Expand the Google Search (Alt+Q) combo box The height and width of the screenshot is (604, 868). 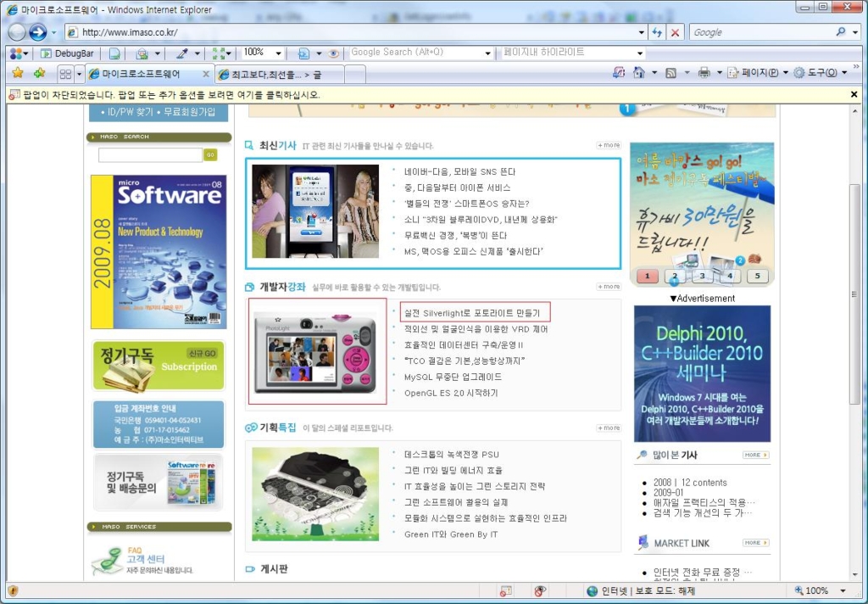click(487, 53)
